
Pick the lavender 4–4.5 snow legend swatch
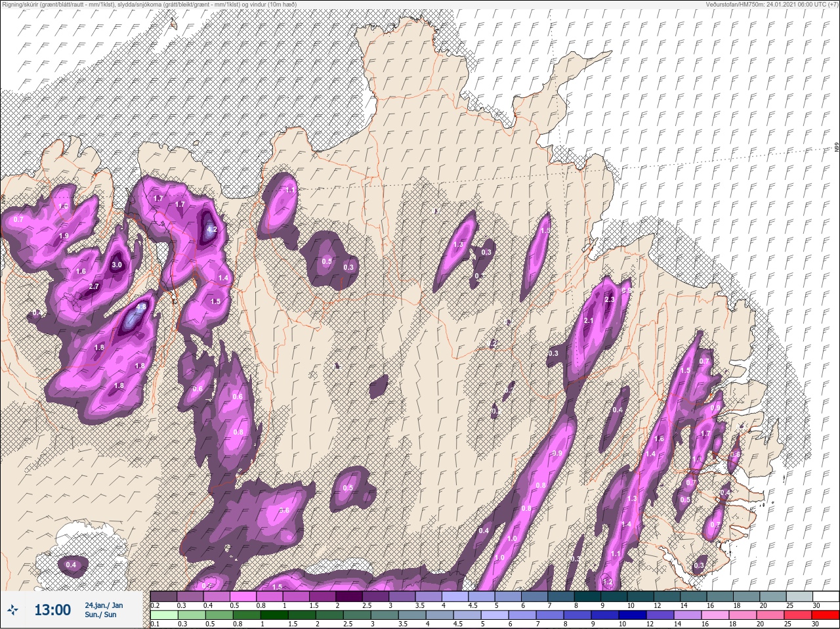(x=456, y=596)
